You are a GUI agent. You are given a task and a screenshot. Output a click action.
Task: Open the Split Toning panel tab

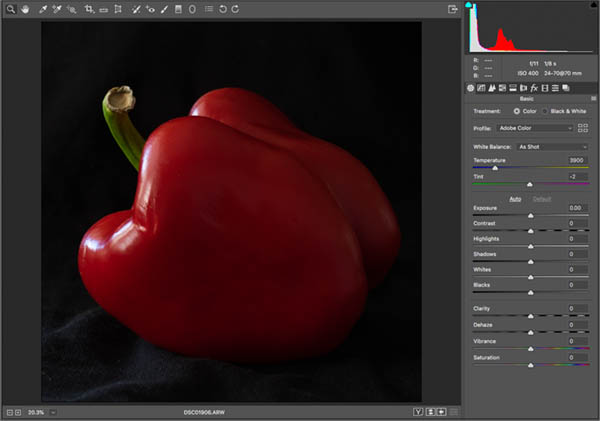pos(513,88)
